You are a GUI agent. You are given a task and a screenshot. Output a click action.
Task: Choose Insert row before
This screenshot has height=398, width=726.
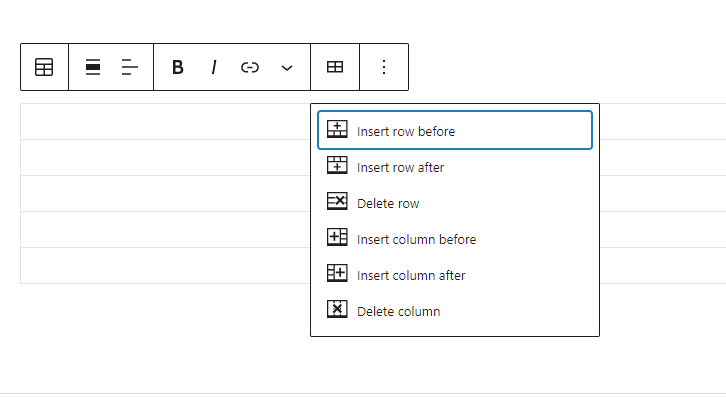tap(455, 130)
